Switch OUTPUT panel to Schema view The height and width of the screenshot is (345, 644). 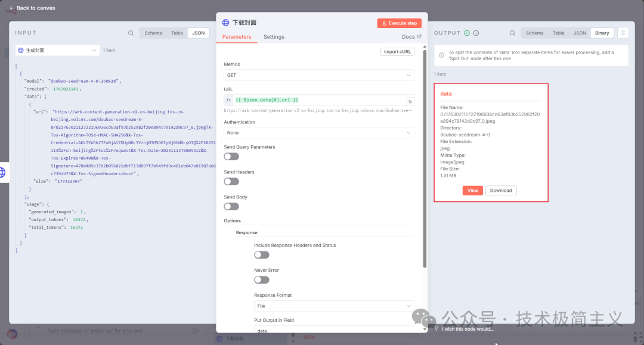[x=535, y=33]
